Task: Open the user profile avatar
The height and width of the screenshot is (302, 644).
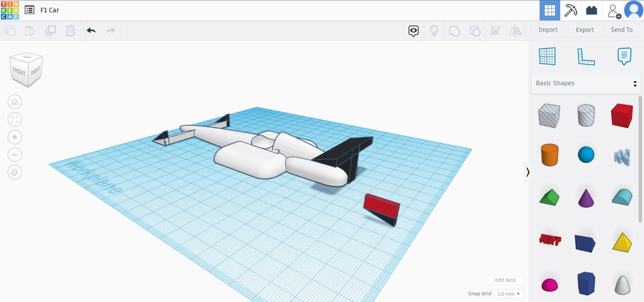Action: tap(634, 10)
